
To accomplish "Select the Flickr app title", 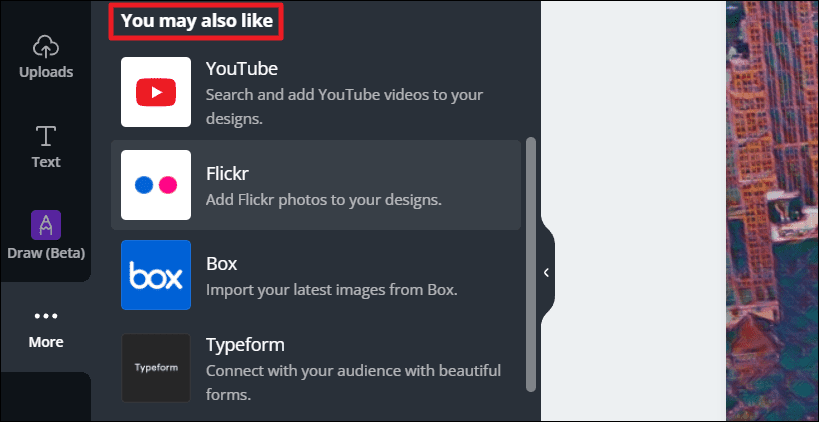I will (227, 174).
